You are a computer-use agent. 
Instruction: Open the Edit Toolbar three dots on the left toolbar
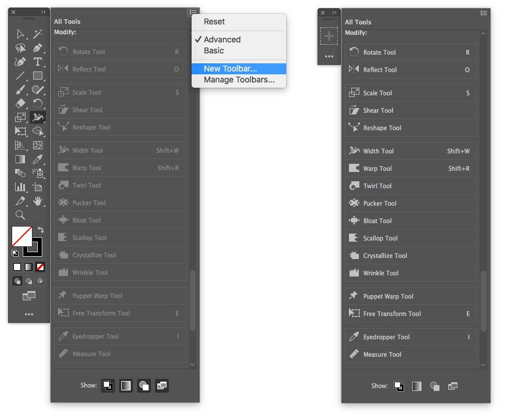pyautogui.click(x=29, y=314)
